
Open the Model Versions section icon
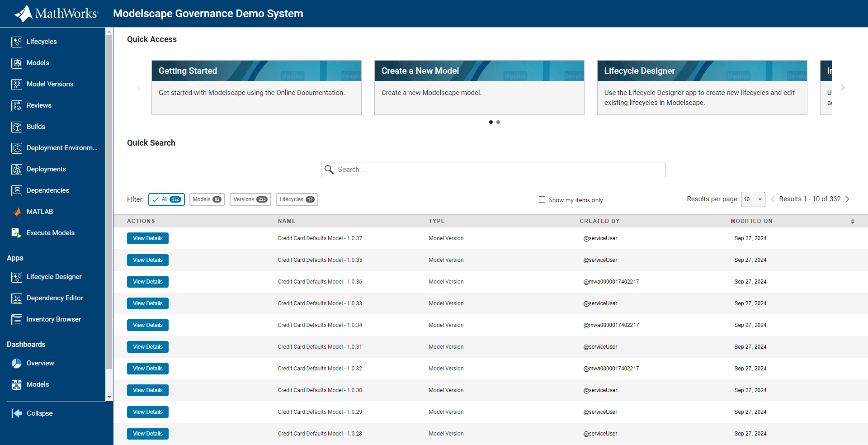[17, 84]
